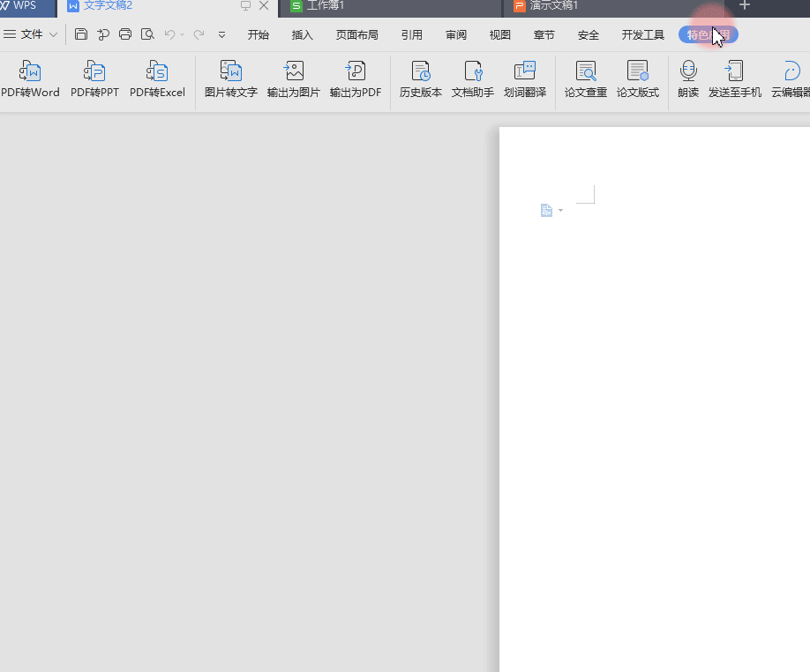
Task: Switch to the 插入 ribbon tab
Action: pos(302,34)
